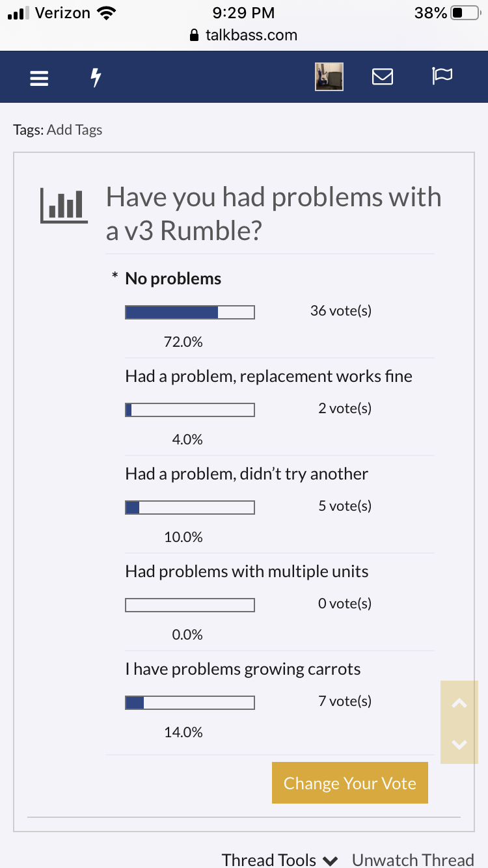Screen dimensions: 488x868
Task: Tap the No problems result bar
Action: click(190, 312)
